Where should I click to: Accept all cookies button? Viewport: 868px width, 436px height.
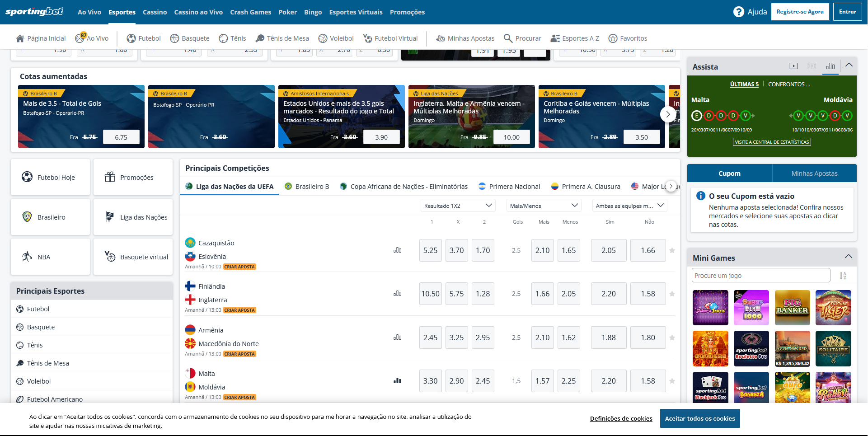(699, 418)
